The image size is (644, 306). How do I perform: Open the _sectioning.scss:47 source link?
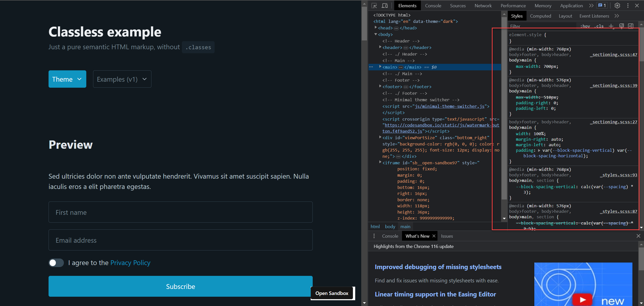point(613,55)
